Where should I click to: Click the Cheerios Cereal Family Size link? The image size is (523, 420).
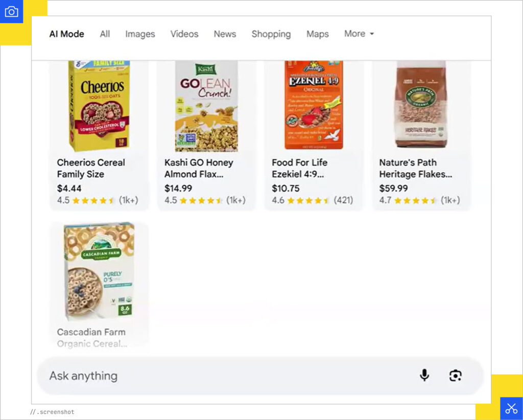pyautogui.click(x=91, y=168)
